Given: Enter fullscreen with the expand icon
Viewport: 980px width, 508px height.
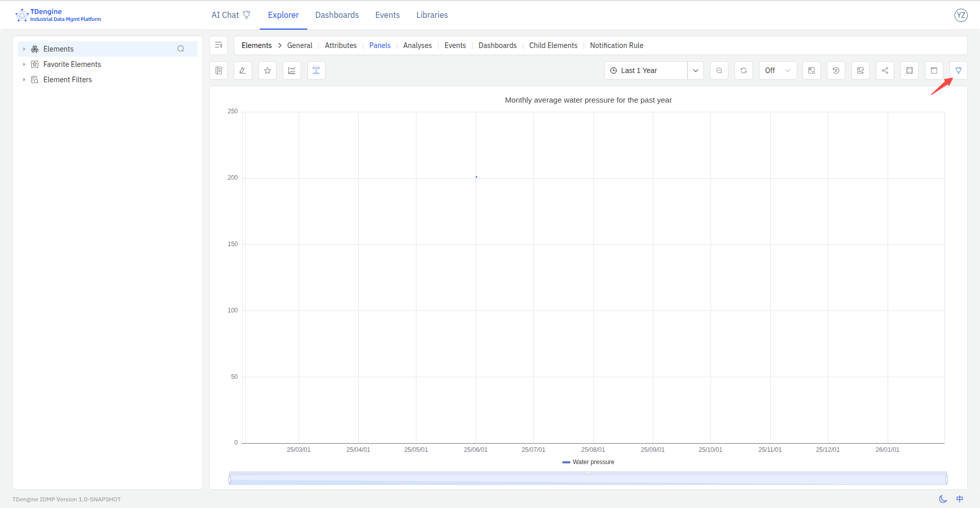Looking at the screenshot, I should click(x=909, y=70).
